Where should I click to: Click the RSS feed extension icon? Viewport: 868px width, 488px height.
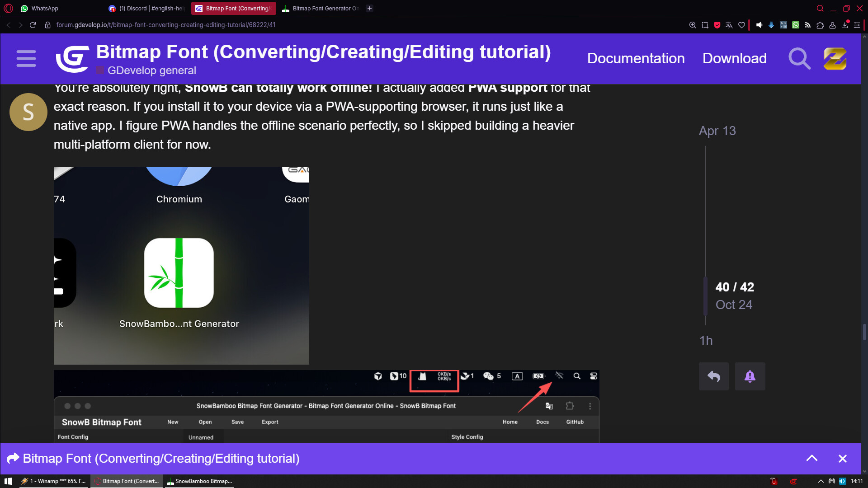(808, 25)
